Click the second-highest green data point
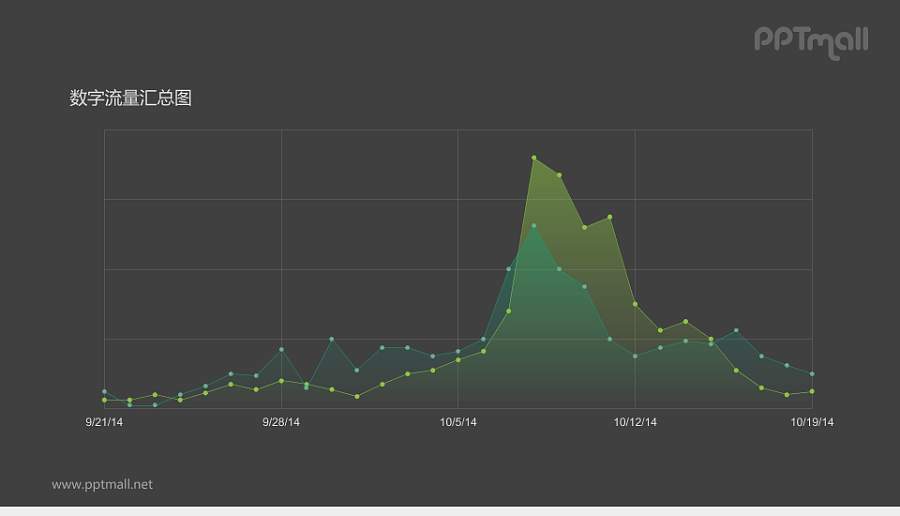The image size is (900, 516). (x=559, y=175)
